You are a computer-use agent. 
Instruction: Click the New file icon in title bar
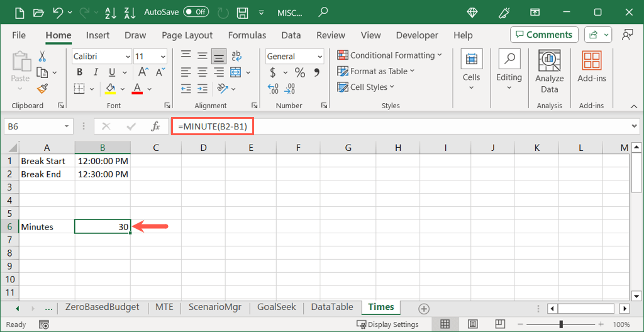pyautogui.click(x=19, y=13)
